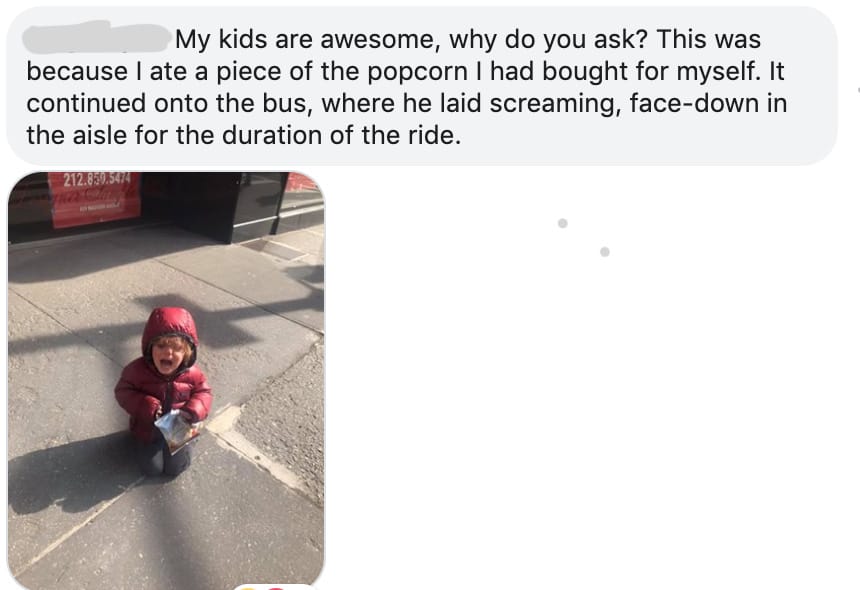Click the crying child in red jacket
Image resolution: width=860 pixels, height=590 pixels.
point(163,391)
